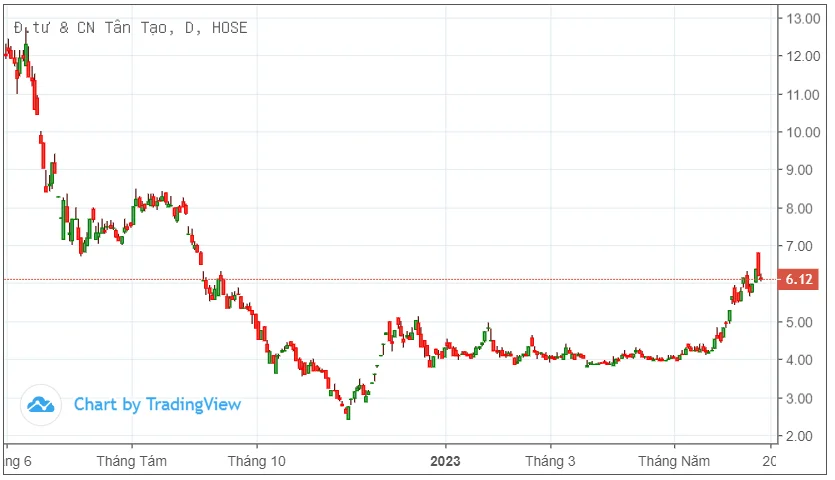The width and height of the screenshot is (835, 480).
Task: Select the Tháng Năm time axis label
Action: [x=674, y=461]
